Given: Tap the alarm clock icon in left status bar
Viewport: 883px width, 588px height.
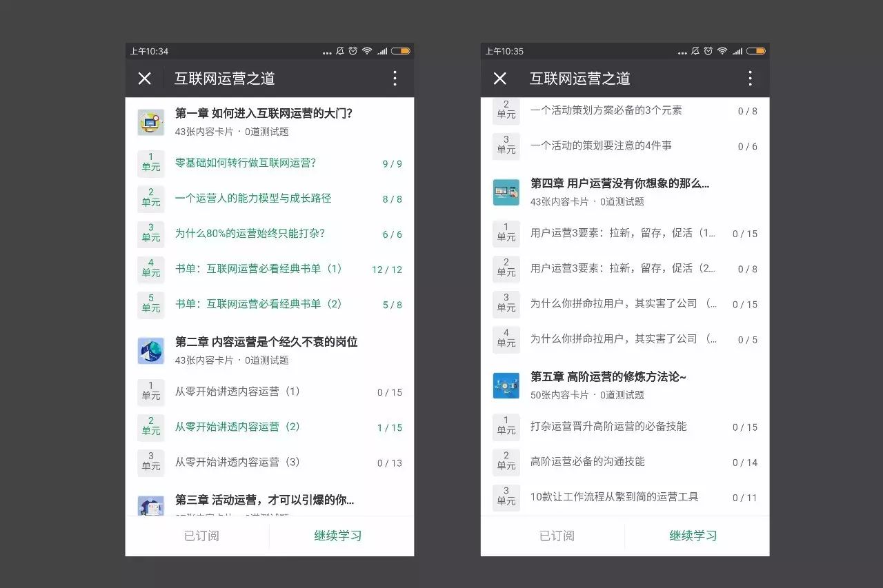Looking at the screenshot, I should [x=353, y=51].
